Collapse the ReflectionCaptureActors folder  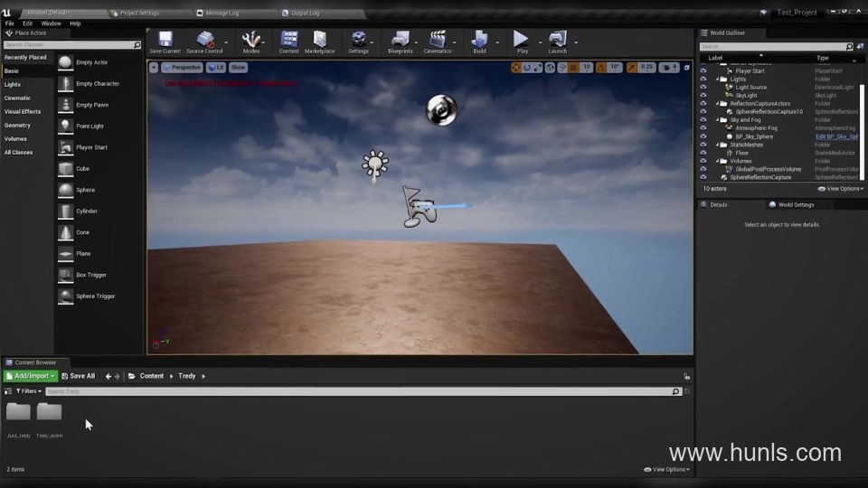(x=717, y=103)
